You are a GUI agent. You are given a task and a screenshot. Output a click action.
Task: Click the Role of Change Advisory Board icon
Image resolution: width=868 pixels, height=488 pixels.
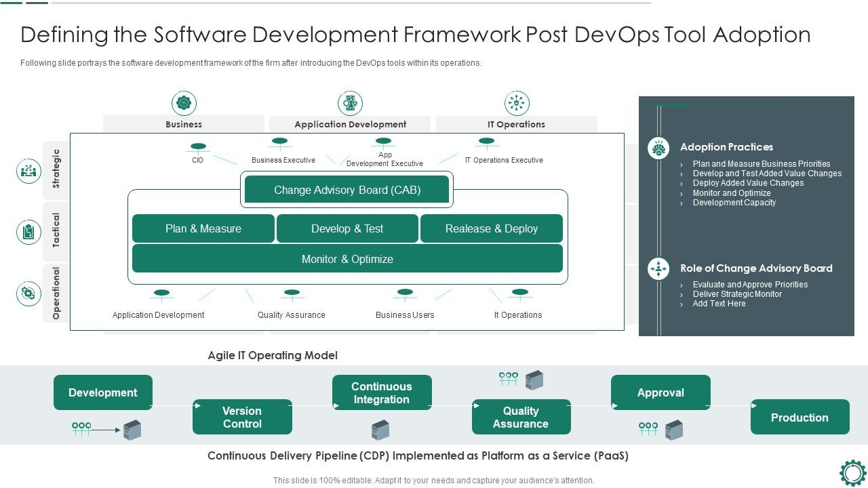coord(658,268)
